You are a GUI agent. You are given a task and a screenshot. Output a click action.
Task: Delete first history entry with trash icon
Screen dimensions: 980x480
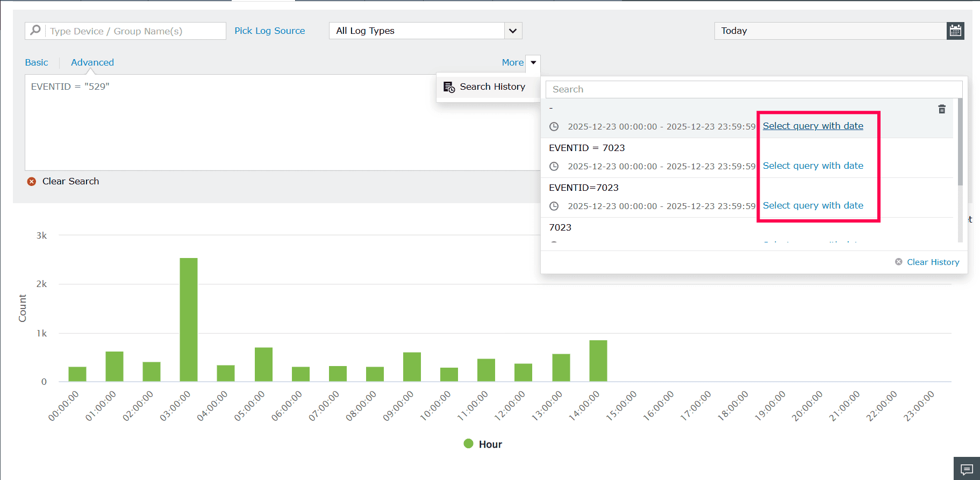942,109
